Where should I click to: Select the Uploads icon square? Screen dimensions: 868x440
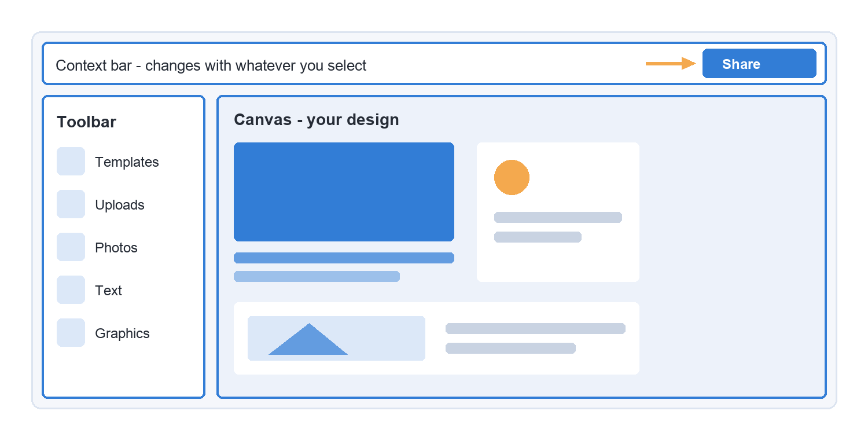coord(71,204)
